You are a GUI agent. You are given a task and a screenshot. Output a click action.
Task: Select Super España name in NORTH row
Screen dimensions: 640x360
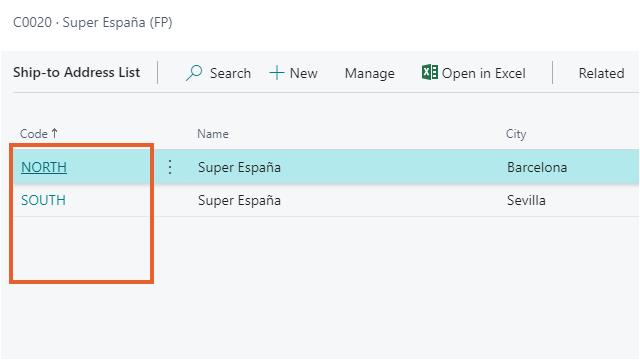pos(239,167)
